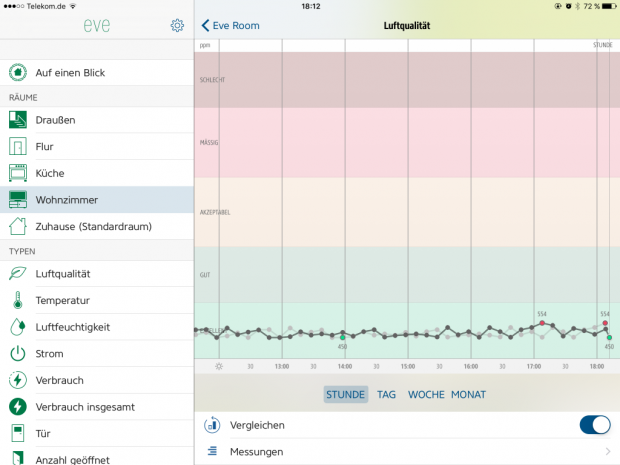The image size is (620, 465).
Task: Click the sun icon on time axis
Action: pyautogui.click(x=219, y=366)
